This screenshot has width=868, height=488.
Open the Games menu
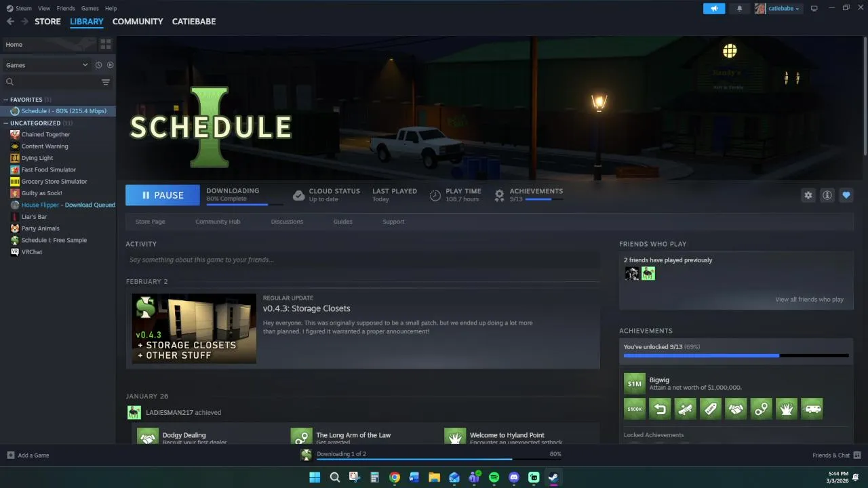90,8
